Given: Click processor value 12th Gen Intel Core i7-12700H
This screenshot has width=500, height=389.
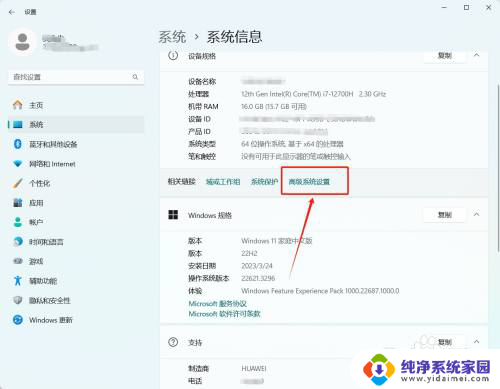Looking at the screenshot, I should (x=313, y=94).
